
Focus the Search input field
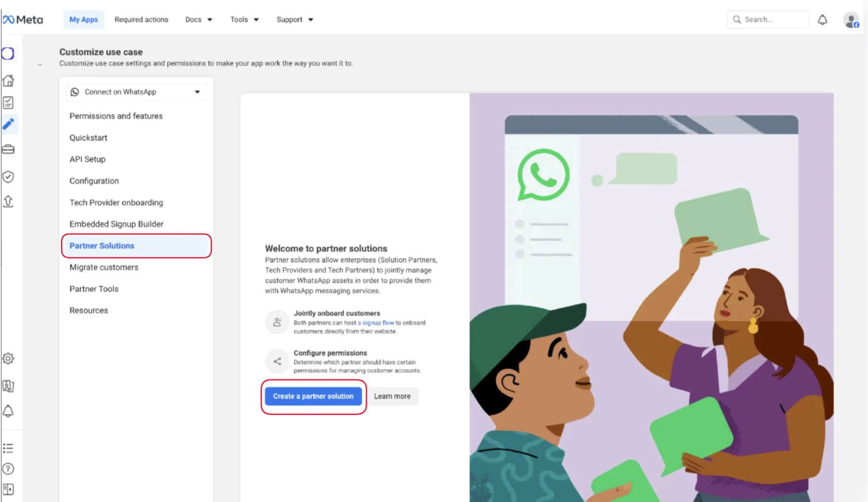pos(768,20)
